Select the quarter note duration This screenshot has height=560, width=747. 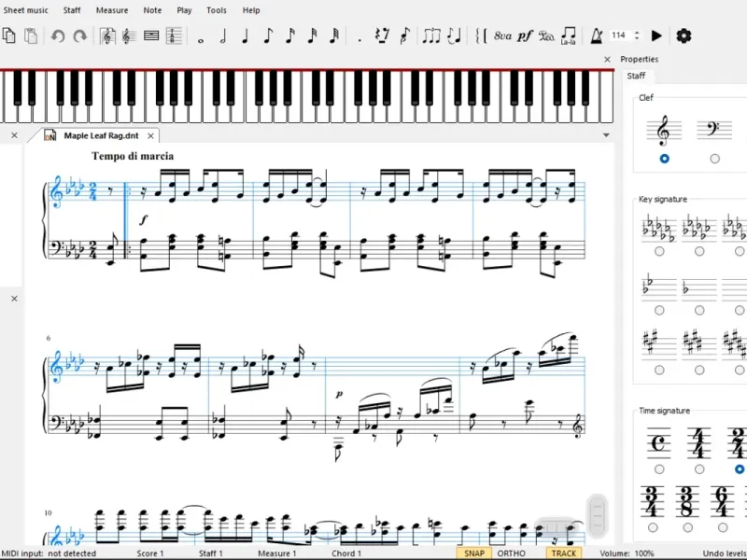246,36
